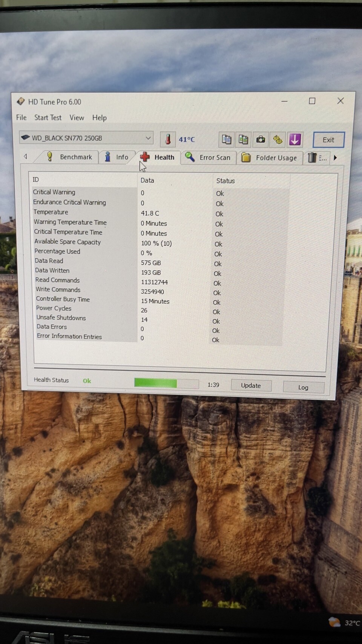
Task: Click the Exit button
Action: 328,140
